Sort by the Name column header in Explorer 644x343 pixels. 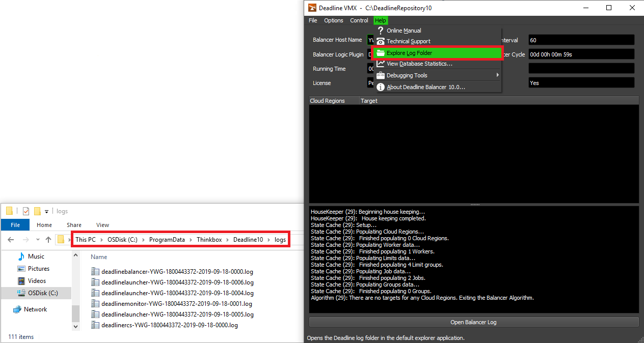99,257
